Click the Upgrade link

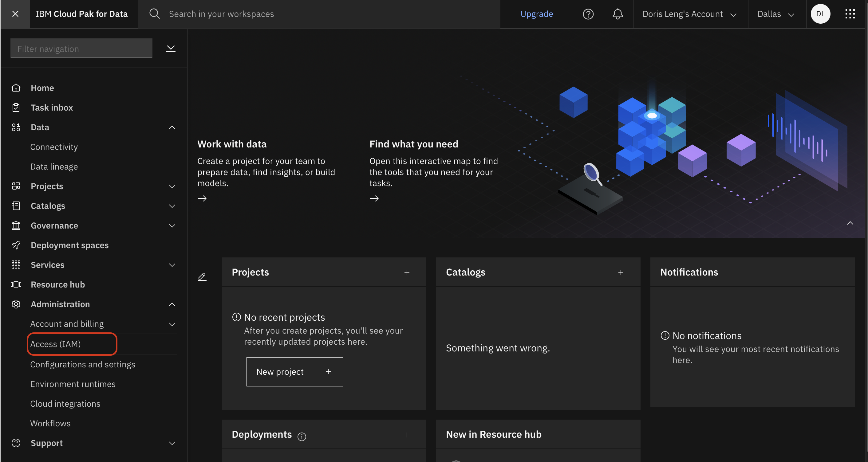click(x=536, y=14)
